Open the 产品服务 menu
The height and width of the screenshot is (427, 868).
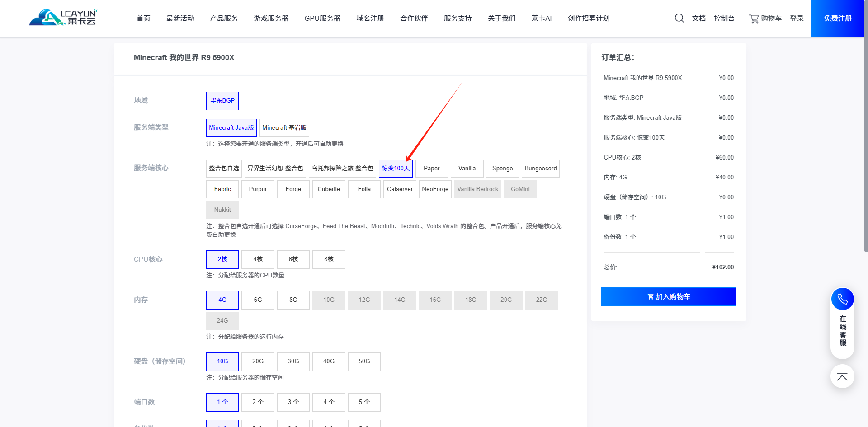point(224,19)
